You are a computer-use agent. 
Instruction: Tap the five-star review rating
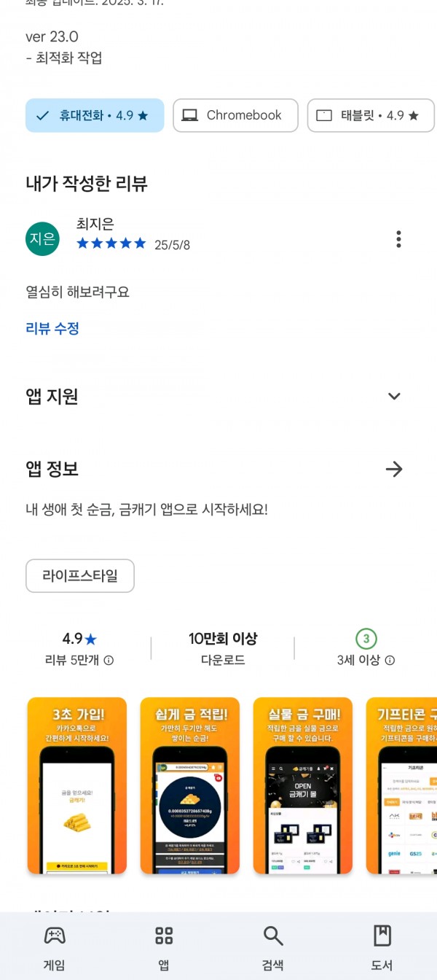tap(111, 244)
